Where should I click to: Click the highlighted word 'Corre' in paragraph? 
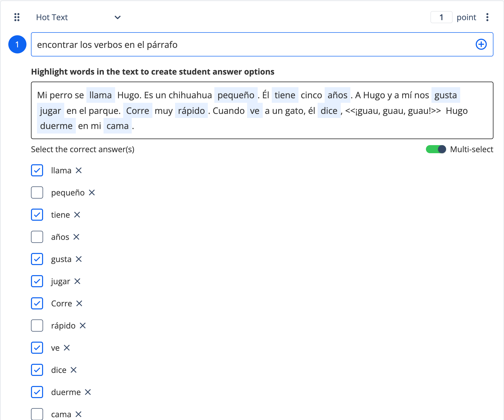[138, 111]
